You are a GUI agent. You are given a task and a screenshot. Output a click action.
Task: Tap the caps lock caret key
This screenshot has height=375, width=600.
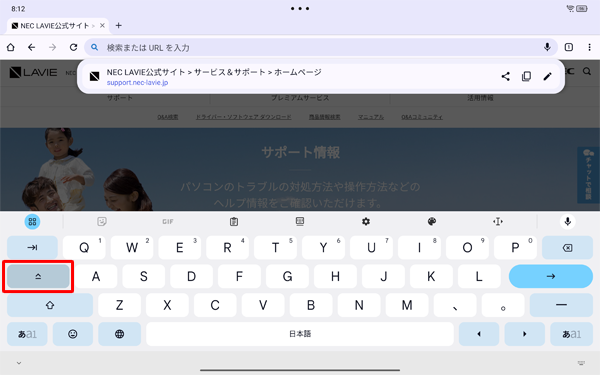coord(38,276)
